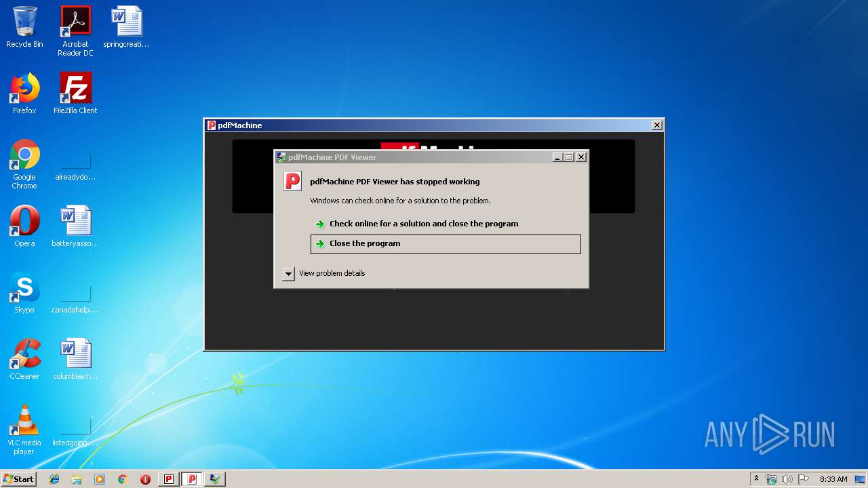Screen dimensions: 868x488
Task: Minimize the pdfMachine PDF Viewer dialog
Action: 557,157
